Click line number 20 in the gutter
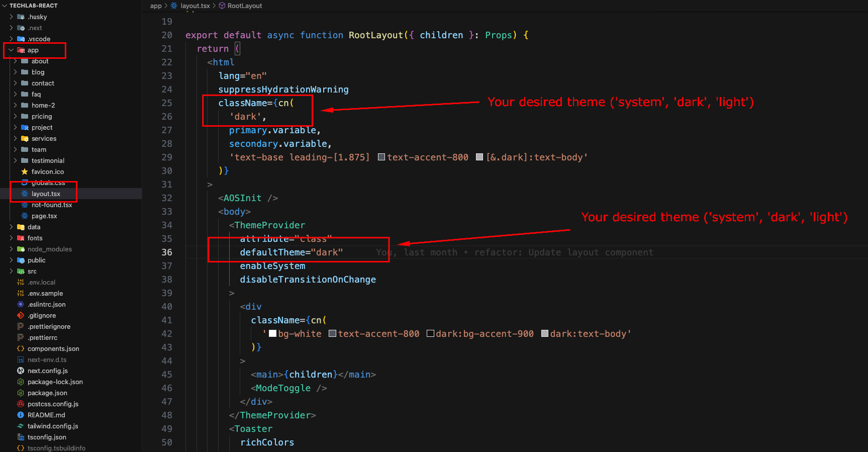Viewport: 868px width, 452px height. pyautogui.click(x=166, y=35)
